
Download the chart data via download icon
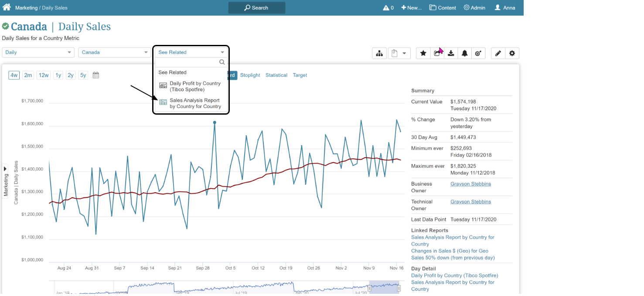pos(451,53)
